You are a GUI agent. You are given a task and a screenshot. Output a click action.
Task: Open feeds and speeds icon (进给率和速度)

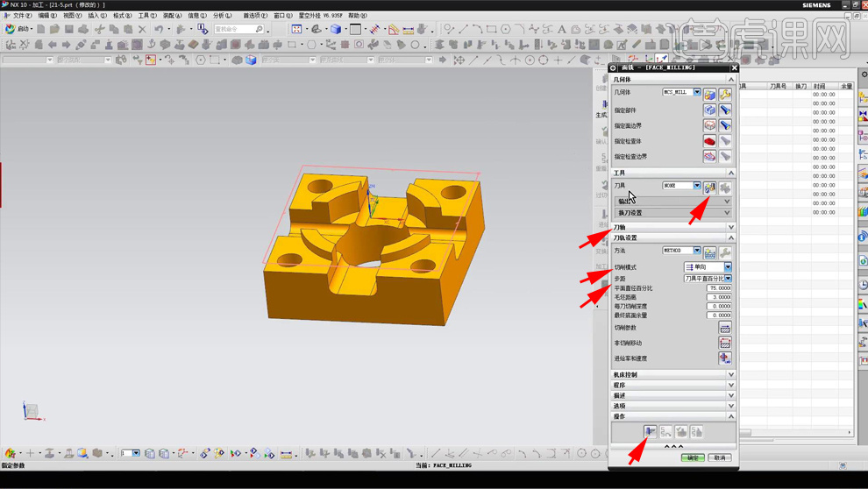tap(725, 358)
